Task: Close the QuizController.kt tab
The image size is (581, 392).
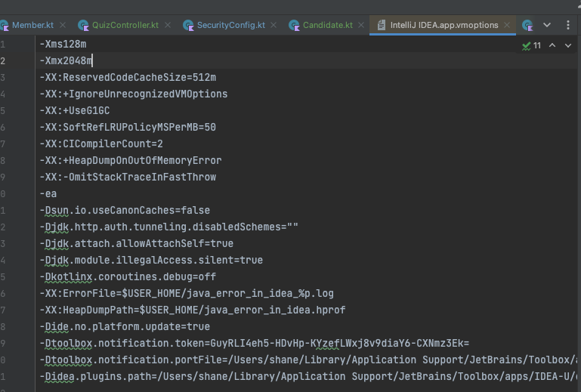Action: (168, 25)
